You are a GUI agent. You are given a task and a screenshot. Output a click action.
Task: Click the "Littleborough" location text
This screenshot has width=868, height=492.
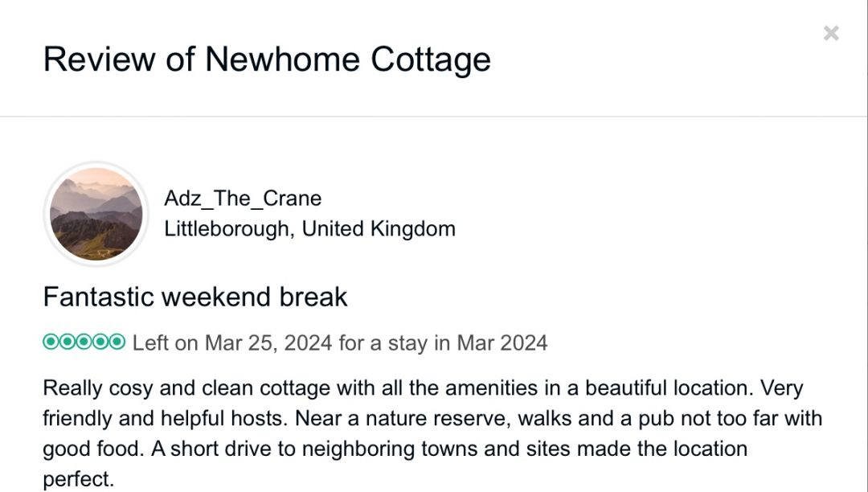pyautogui.click(x=226, y=229)
